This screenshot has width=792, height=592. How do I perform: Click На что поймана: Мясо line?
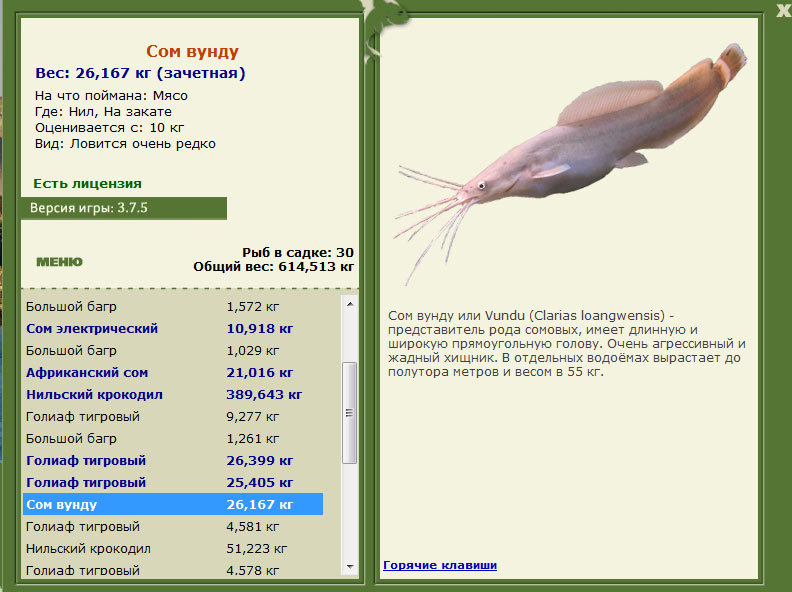pos(111,95)
